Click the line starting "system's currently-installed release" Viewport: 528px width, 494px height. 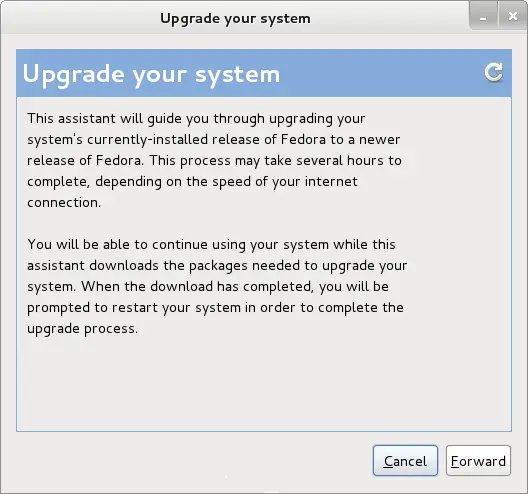tap(214, 140)
